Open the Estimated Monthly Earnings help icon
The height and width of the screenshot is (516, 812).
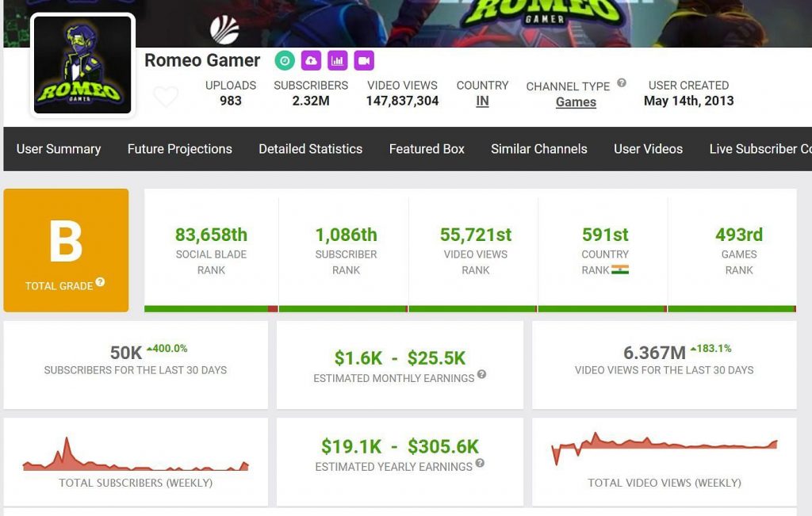(481, 375)
